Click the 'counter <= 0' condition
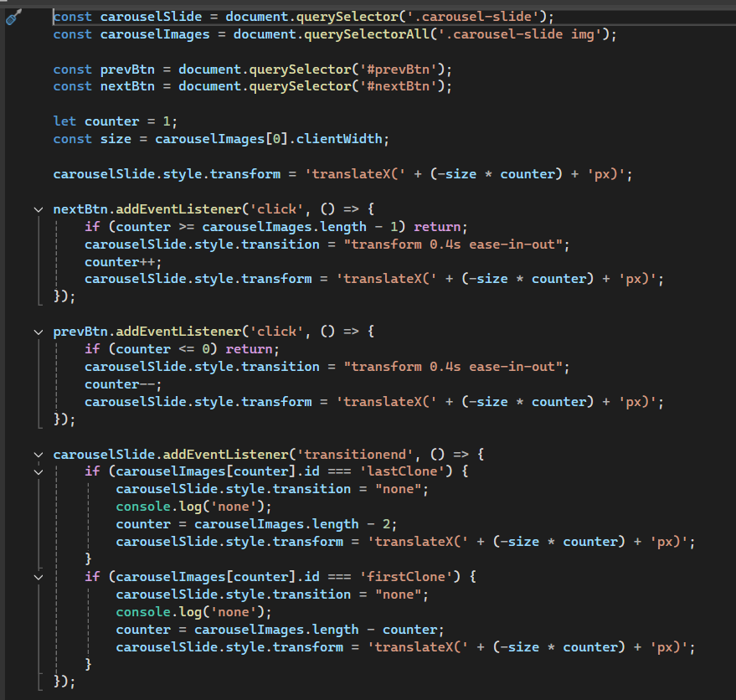 pos(162,349)
